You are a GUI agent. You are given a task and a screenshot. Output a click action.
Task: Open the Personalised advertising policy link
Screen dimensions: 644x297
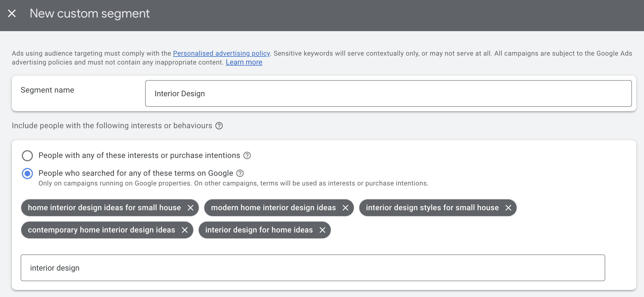221,53
